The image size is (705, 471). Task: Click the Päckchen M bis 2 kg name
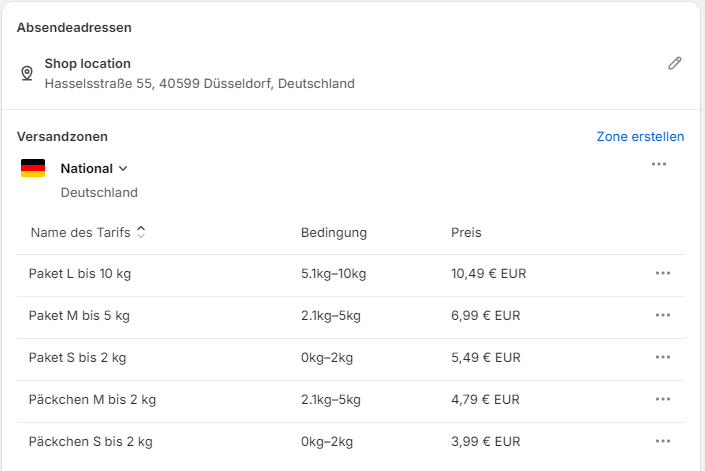click(x=93, y=399)
